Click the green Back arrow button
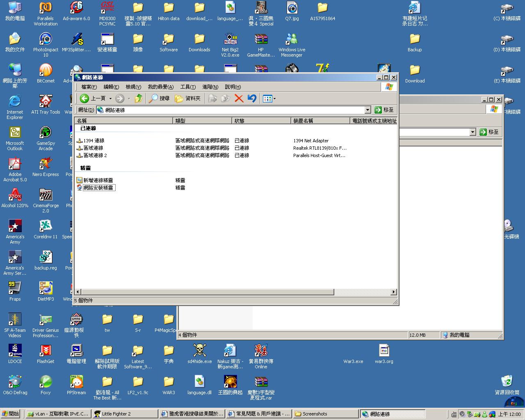The width and height of the screenshot is (525, 420). click(84, 98)
